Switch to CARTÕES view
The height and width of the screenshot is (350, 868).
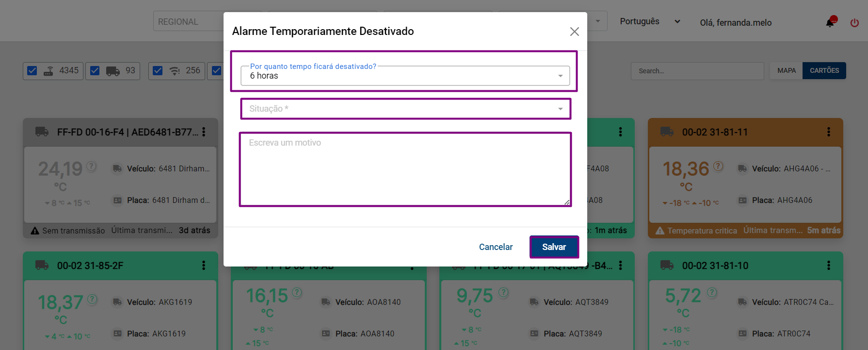[824, 71]
